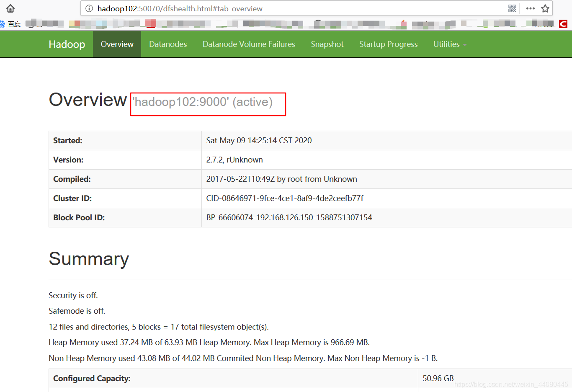This screenshot has width=572, height=392.
Task: Click the Heap Memory used 37.24 MB line
Action: [x=209, y=342]
